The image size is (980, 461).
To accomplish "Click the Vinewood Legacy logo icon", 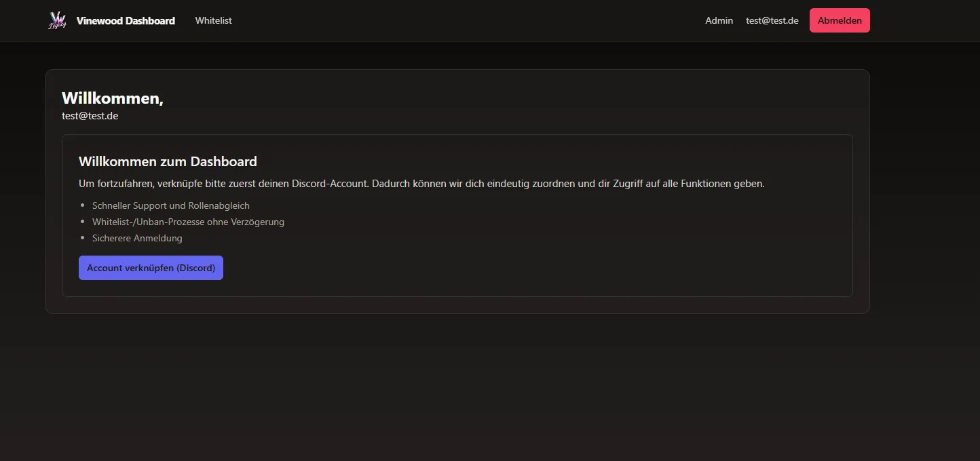I will pos(58,20).
